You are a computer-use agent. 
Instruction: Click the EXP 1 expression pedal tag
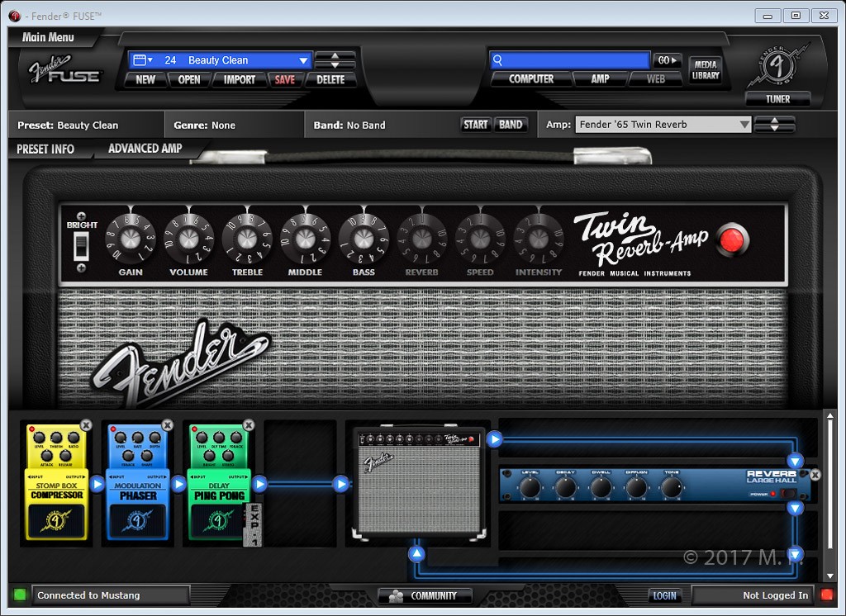click(254, 524)
